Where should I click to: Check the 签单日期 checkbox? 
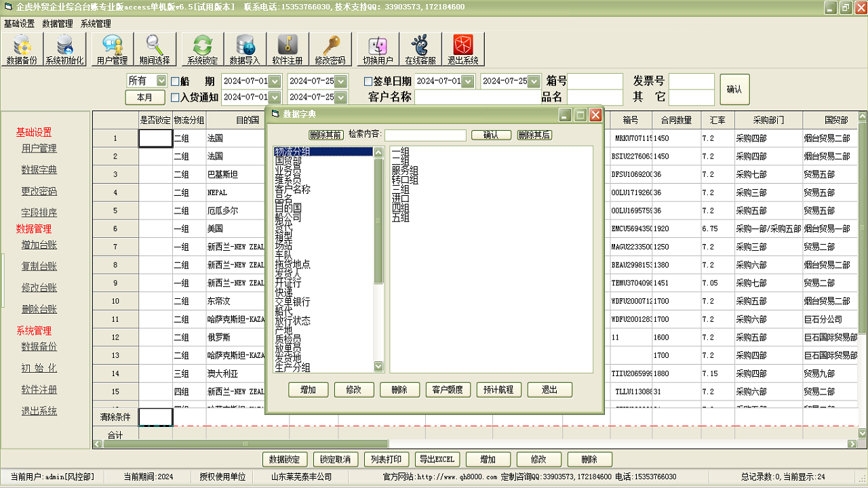[368, 82]
